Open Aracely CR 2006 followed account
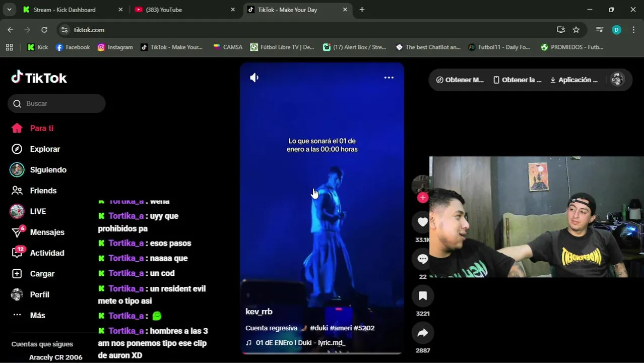The height and width of the screenshot is (363, 644). (x=55, y=357)
